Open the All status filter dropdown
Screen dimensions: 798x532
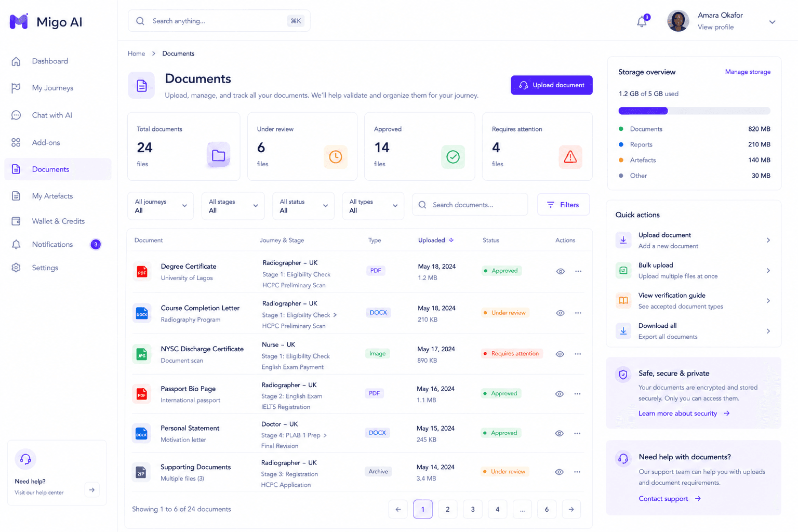pyautogui.click(x=303, y=206)
